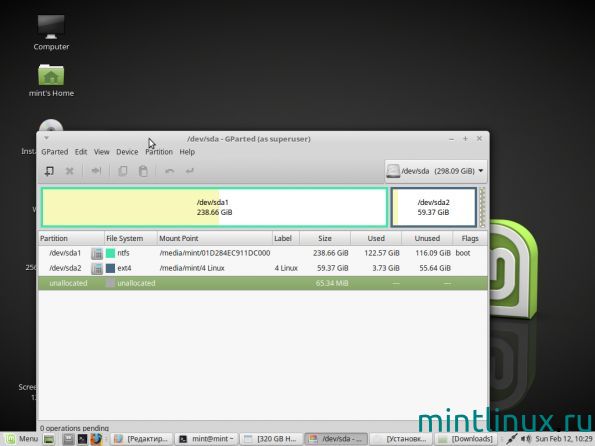Click the sound volume tray icon

tap(526, 439)
